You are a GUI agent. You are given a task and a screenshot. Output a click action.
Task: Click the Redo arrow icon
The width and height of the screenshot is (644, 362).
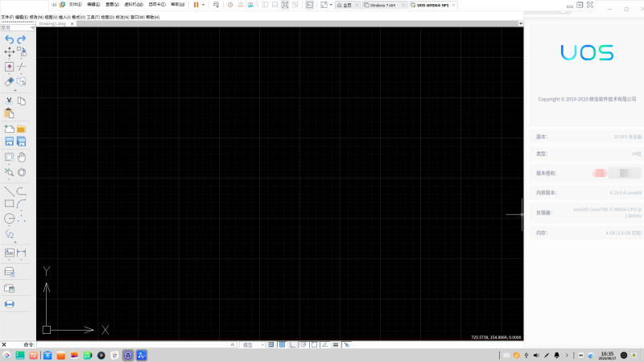tap(22, 39)
